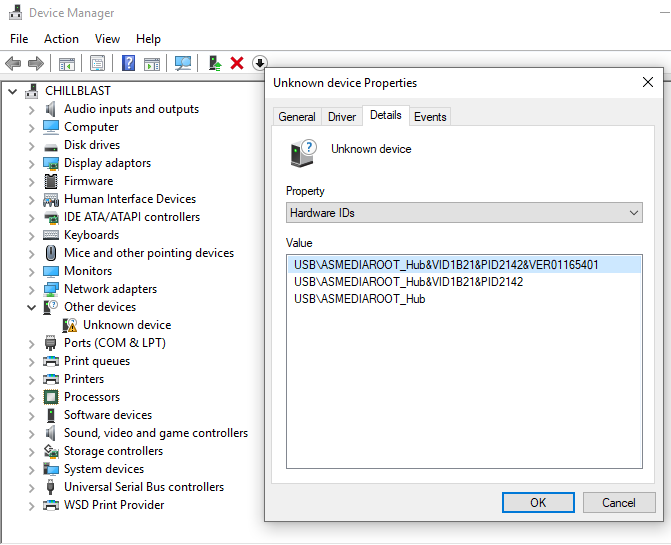Click the Unknown device warning icon in tree
This screenshot has height=545, width=671.
(x=70, y=325)
